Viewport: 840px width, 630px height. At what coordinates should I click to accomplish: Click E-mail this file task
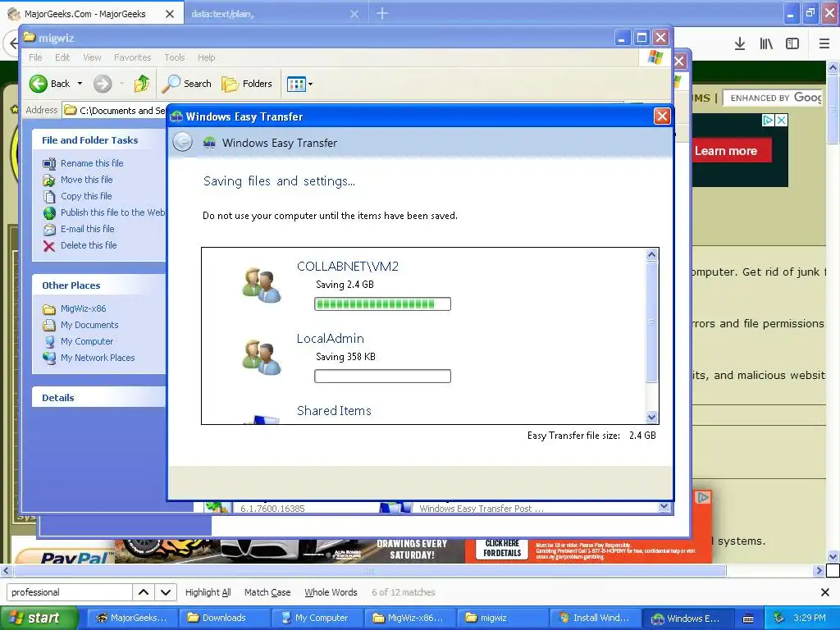(x=87, y=229)
